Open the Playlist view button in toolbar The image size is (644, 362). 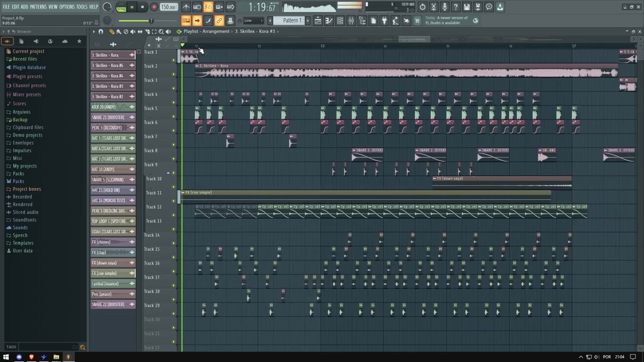(317, 21)
